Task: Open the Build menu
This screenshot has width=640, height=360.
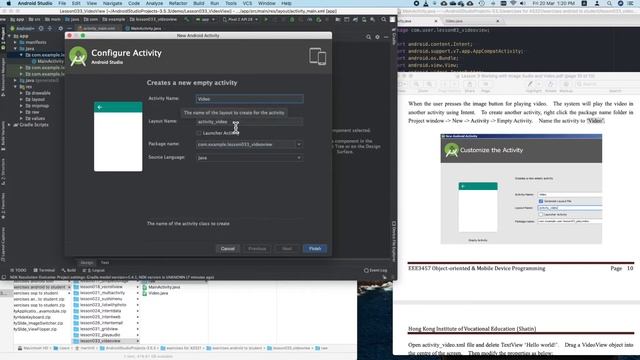Action: [199, 3]
